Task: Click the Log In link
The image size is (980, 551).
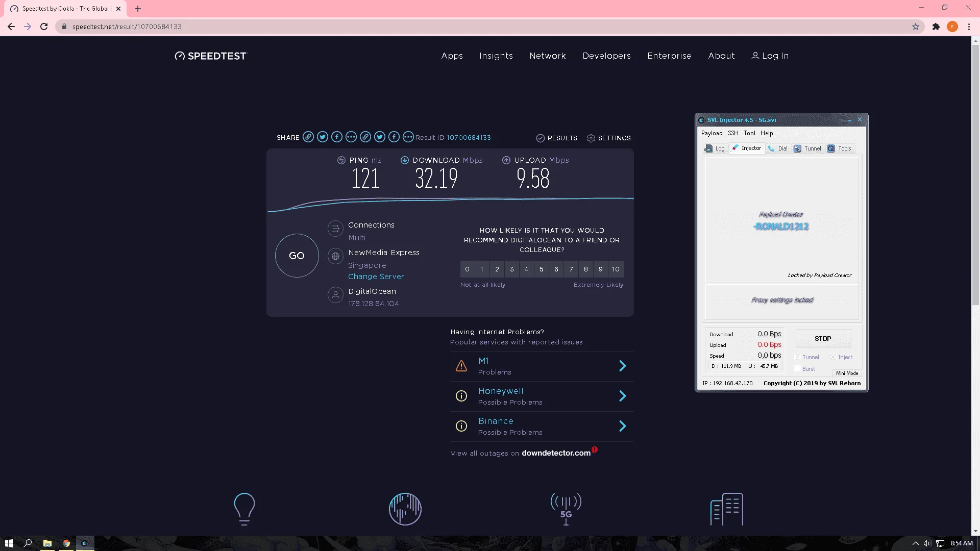Action: 770,56
